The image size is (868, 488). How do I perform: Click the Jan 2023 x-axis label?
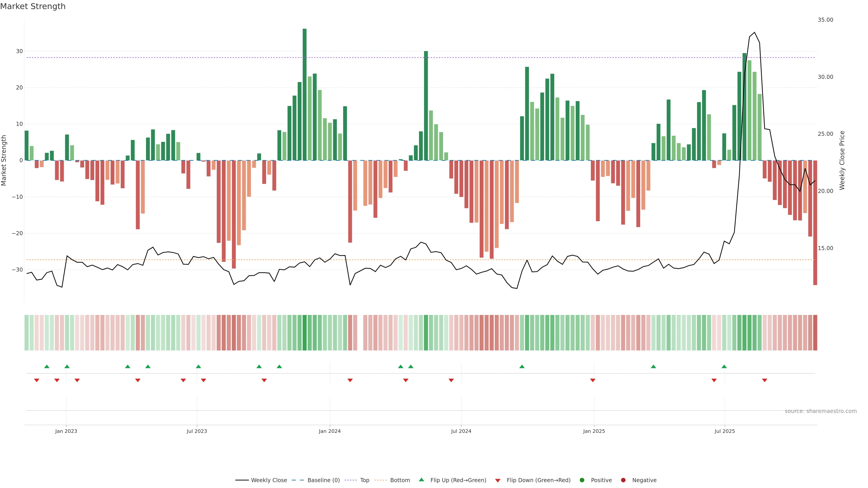(66, 431)
